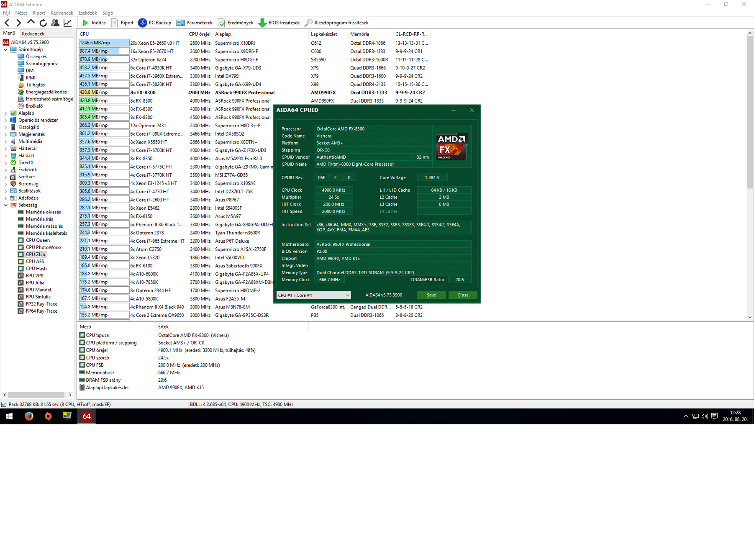The image size is (754, 560).
Task: Select the 20x Xeon E5-2660 v3 HT row
Action: [254, 43]
